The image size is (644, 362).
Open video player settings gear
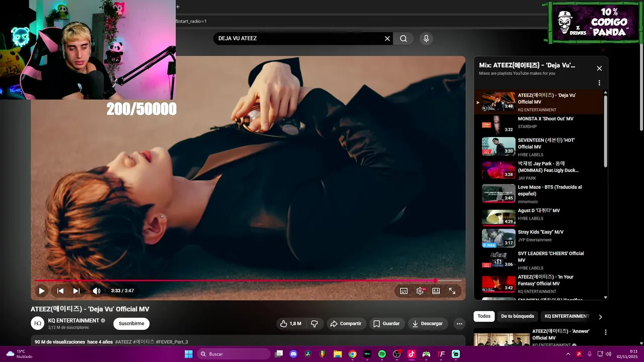pyautogui.click(x=420, y=291)
